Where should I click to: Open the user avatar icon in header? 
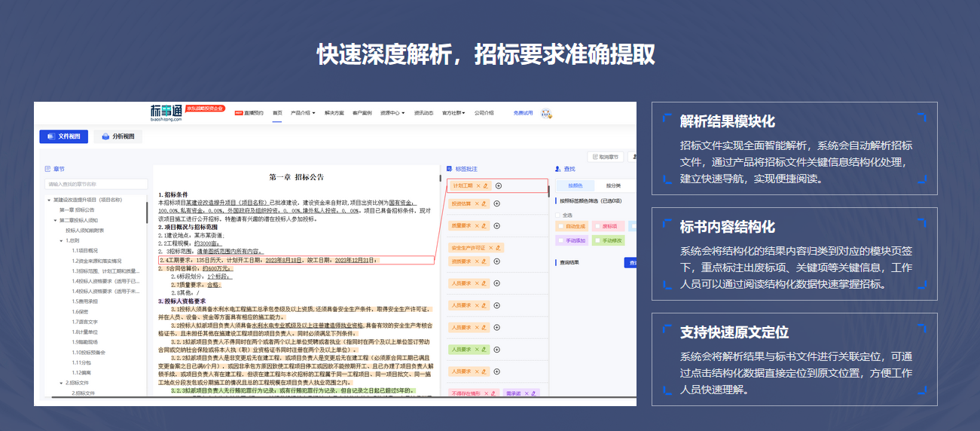pos(546,114)
